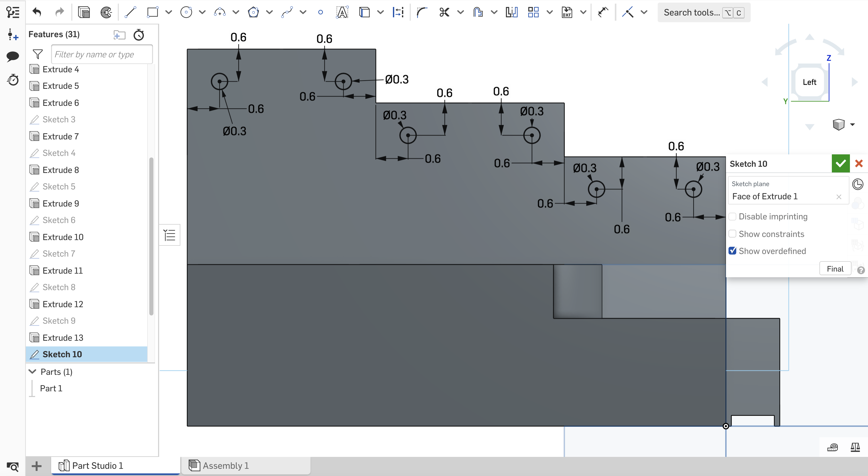Viewport: 868px width, 476px height.
Task: Click the Trim tool in toolbar
Action: pos(444,12)
